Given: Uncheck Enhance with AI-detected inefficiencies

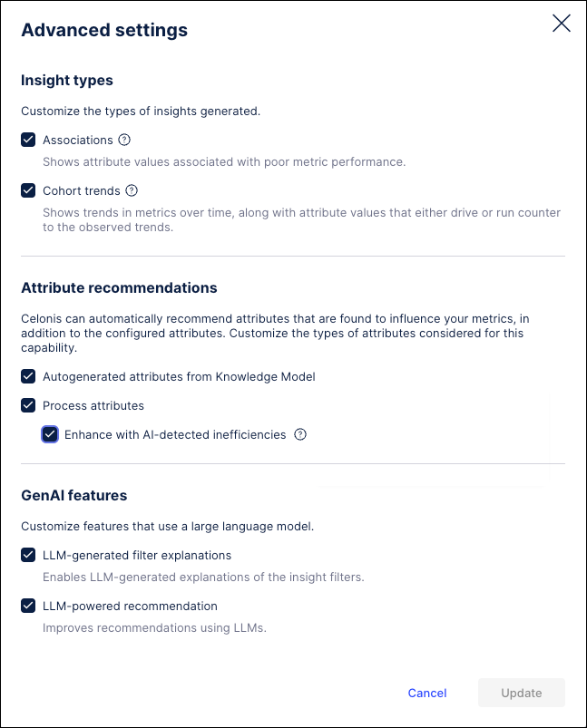Looking at the screenshot, I should (x=50, y=434).
